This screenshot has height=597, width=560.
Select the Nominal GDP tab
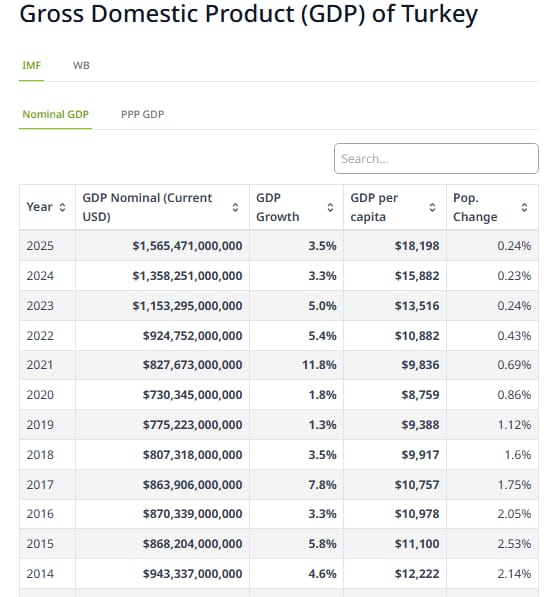click(x=56, y=114)
